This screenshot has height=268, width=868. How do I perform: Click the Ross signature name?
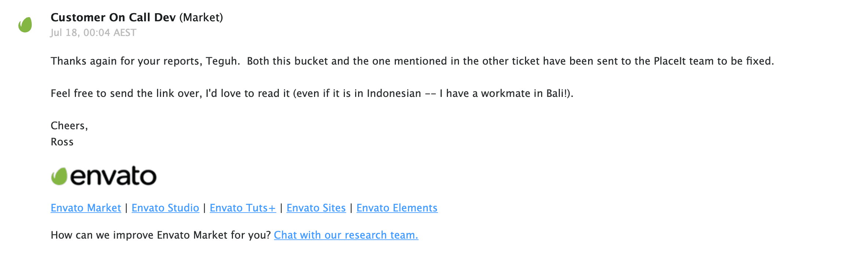click(62, 142)
